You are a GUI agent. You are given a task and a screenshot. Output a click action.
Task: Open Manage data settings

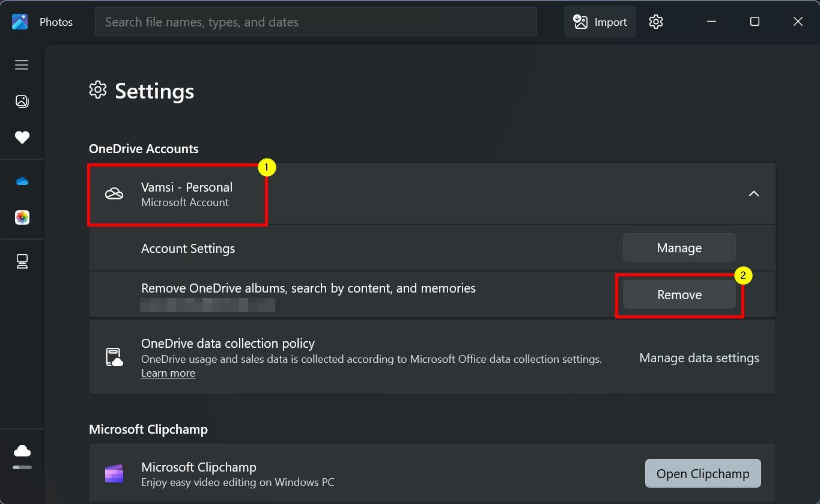(x=699, y=358)
